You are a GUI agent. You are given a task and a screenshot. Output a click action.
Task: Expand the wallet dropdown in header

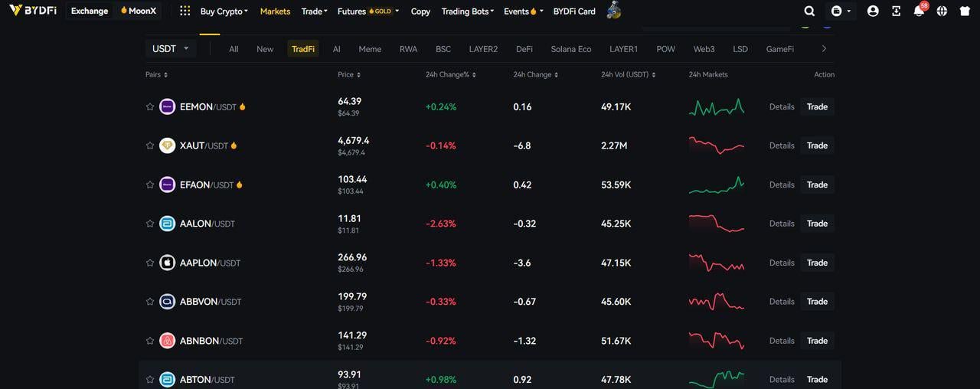pyautogui.click(x=841, y=11)
